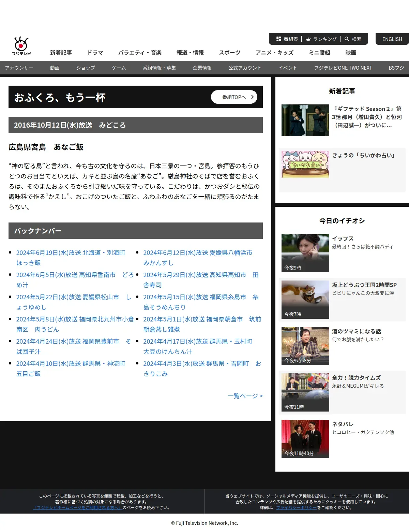Open 公式アカウント in sub navigation
409x532 pixels.
245,68
